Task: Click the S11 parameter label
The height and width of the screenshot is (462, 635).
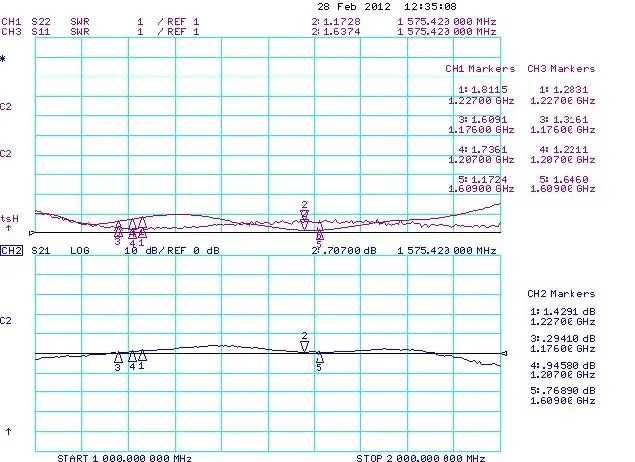Action: [41, 32]
